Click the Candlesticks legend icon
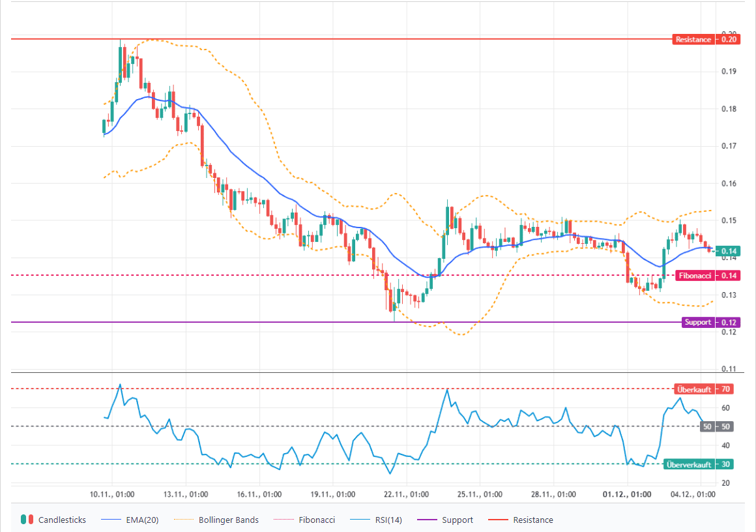Image resolution: width=756 pixels, height=532 pixels. pos(27,520)
